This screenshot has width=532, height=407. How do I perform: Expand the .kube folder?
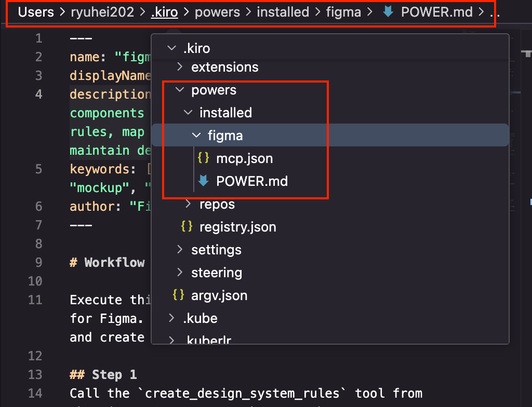(x=171, y=318)
